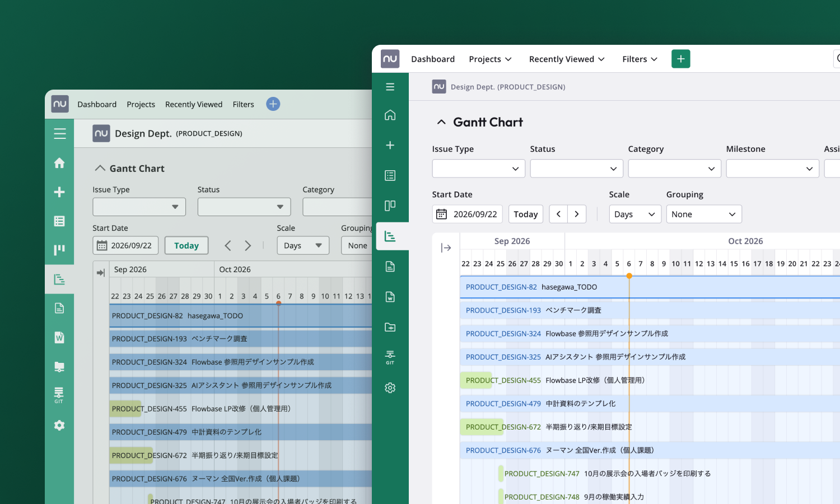This screenshot has width=840, height=504.
Task: Open Project Settings gear in right sidebar
Action: (390, 388)
